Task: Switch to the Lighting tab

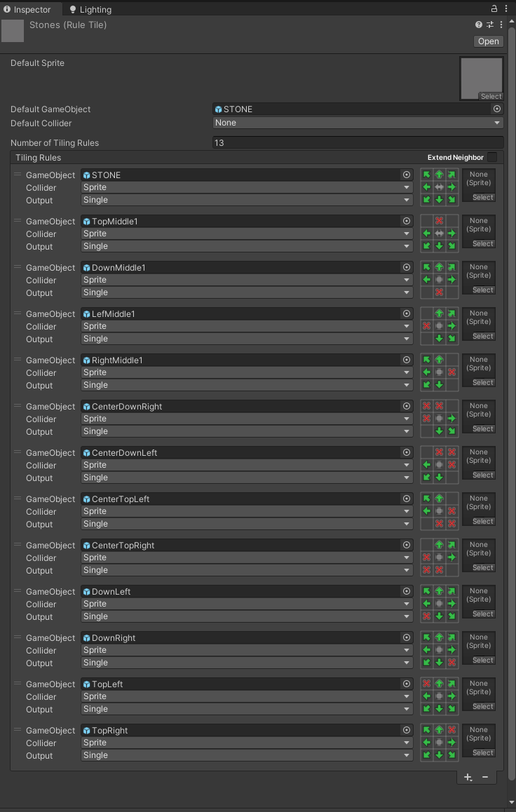Action: (90, 9)
